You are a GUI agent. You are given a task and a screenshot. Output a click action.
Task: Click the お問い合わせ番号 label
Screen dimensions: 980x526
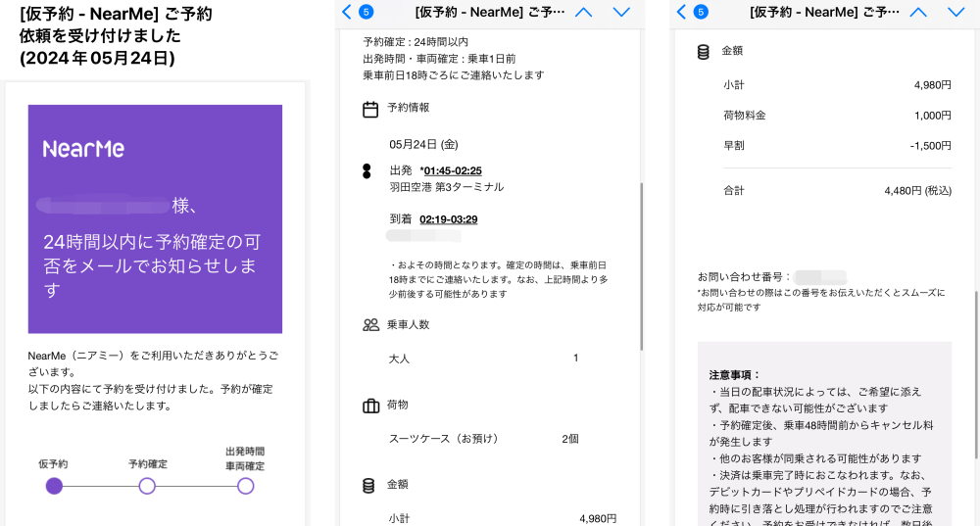[745, 277]
